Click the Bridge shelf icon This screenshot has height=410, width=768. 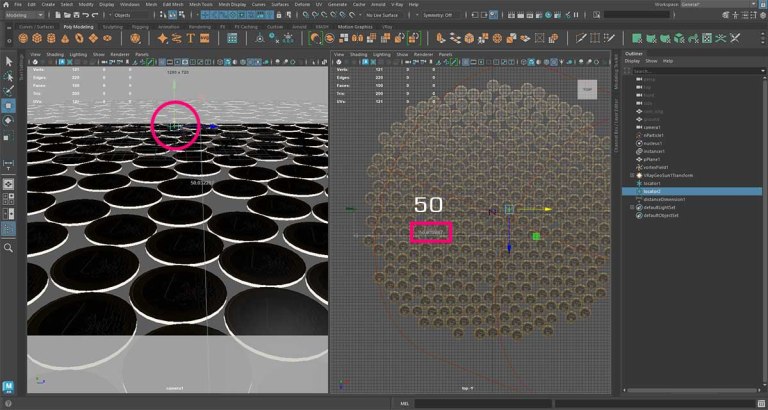[x=455, y=38]
